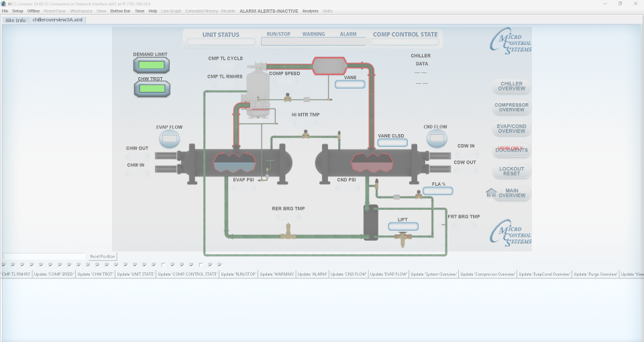This screenshot has width=644, height=342.
Task: Click the FLA % value field
Action: (438, 191)
